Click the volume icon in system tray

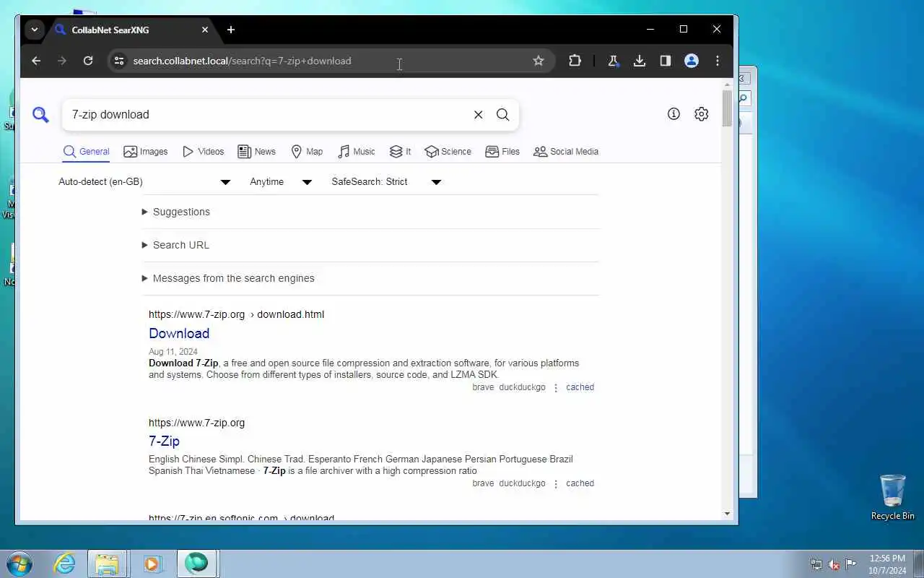tap(834, 564)
